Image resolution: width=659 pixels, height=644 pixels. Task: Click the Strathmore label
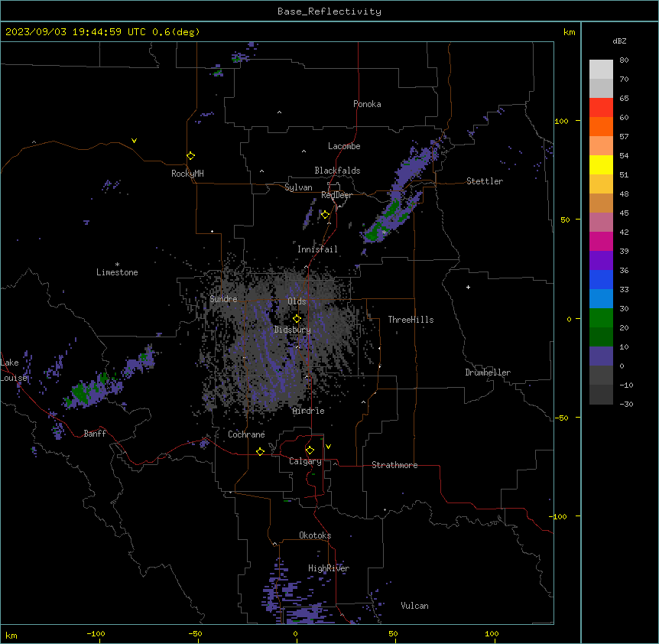394,465
